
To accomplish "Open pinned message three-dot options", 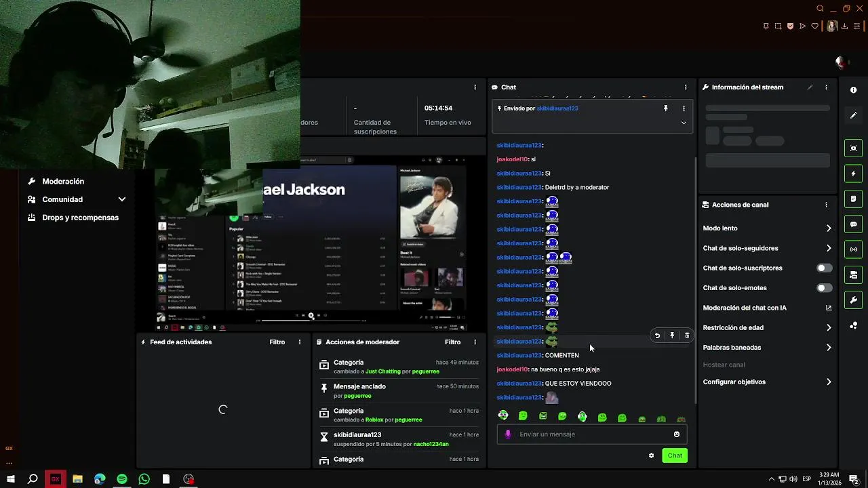I will click(x=684, y=108).
